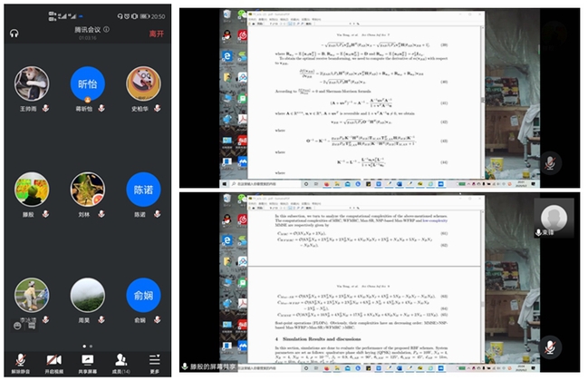588x381 pixels.
Task: Unmute microphone in the bottom toolbar
Action: tap(20, 360)
